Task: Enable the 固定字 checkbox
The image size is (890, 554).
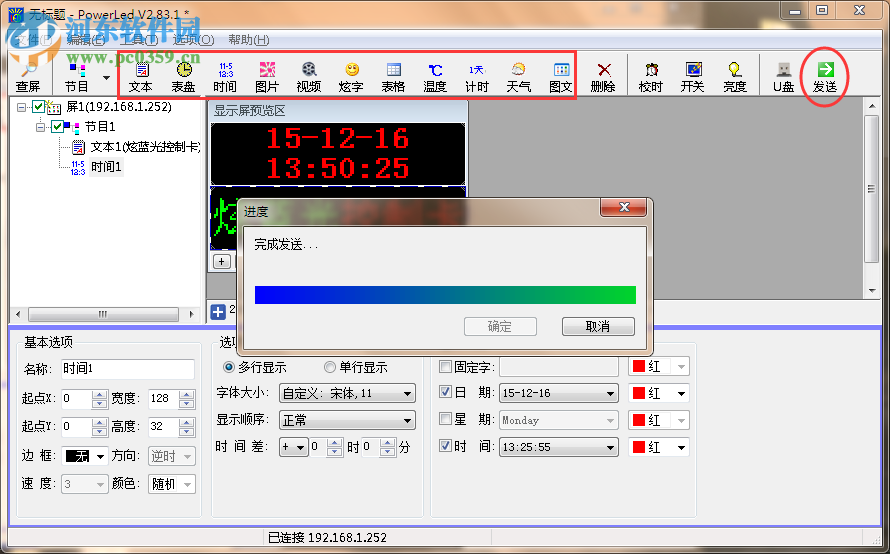Action: [446, 367]
